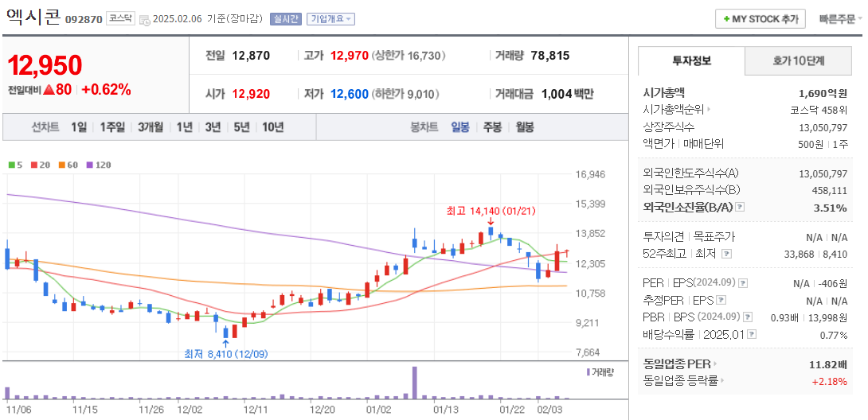Viewport: 868px width, 420px height.
Task: Click the 배당수익률 0.77% value
Action: [834, 336]
